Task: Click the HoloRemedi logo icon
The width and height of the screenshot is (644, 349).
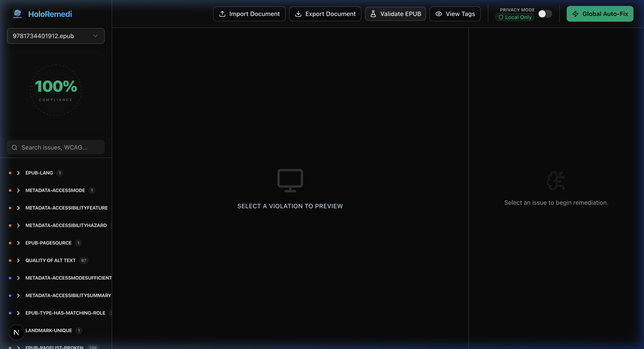Action: click(x=18, y=14)
